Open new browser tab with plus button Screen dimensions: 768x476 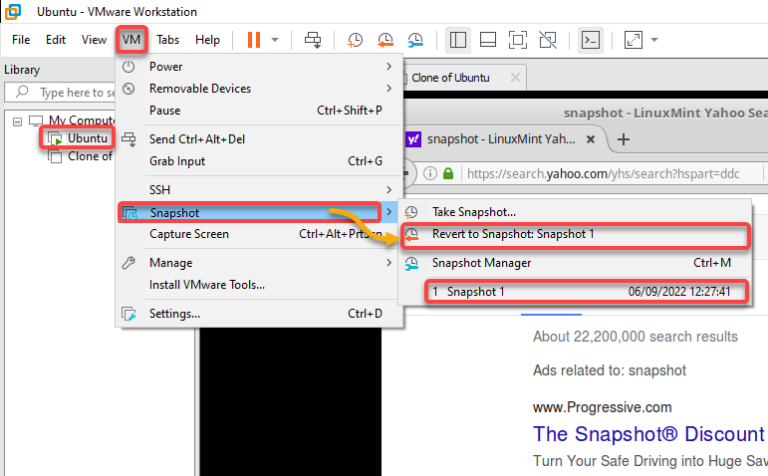(623, 139)
